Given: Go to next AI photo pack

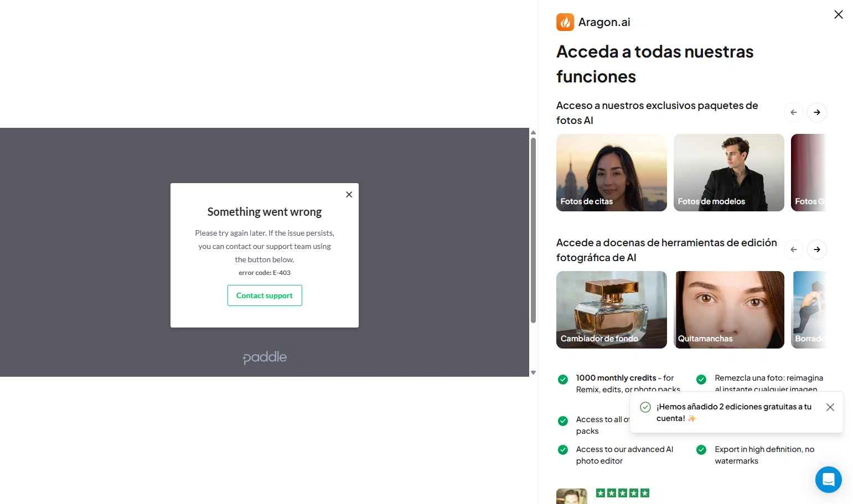Looking at the screenshot, I should point(817,112).
